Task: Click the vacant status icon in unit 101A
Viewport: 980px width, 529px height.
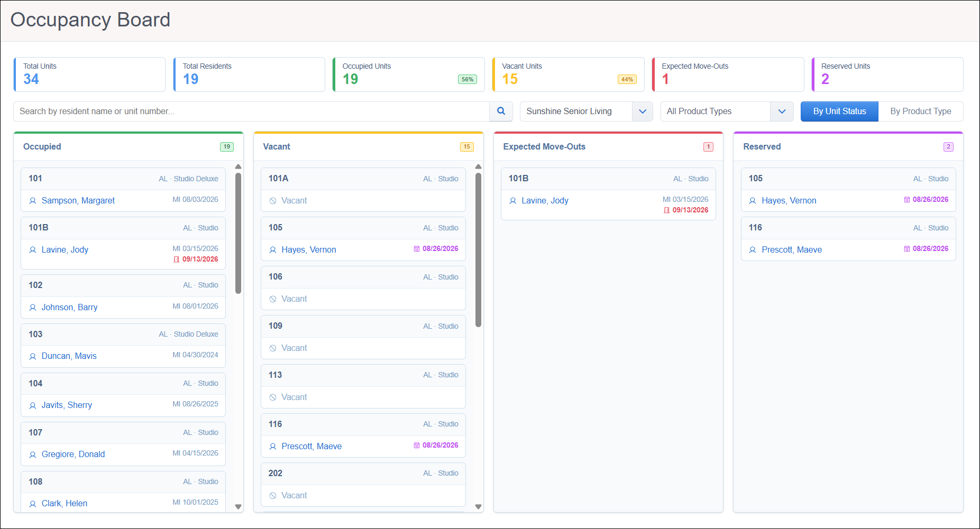Action: click(273, 201)
